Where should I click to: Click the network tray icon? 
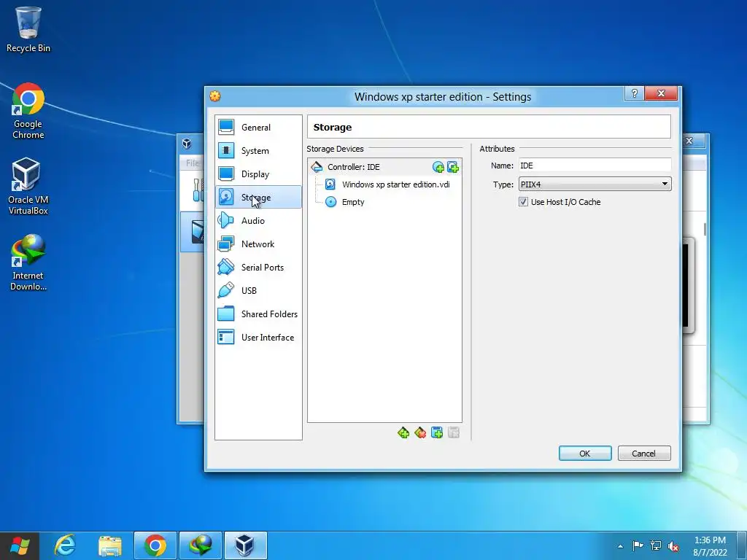coord(656,545)
